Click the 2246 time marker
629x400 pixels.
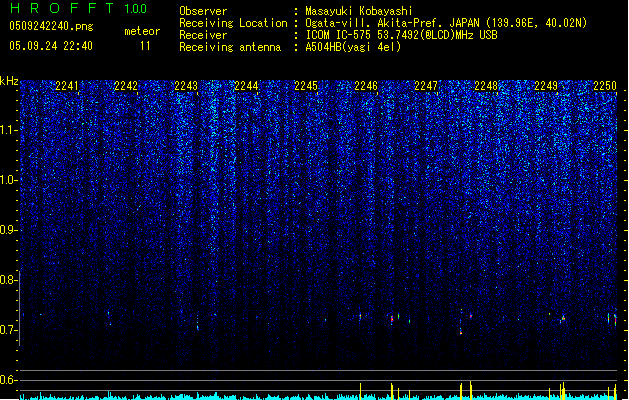click(x=366, y=86)
